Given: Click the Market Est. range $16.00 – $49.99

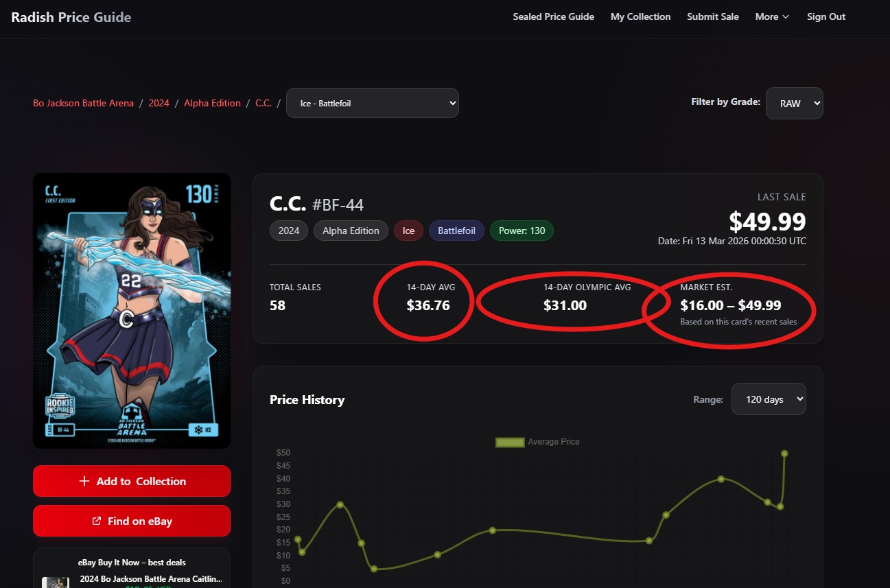Looking at the screenshot, I should click(x=731, y=305).
